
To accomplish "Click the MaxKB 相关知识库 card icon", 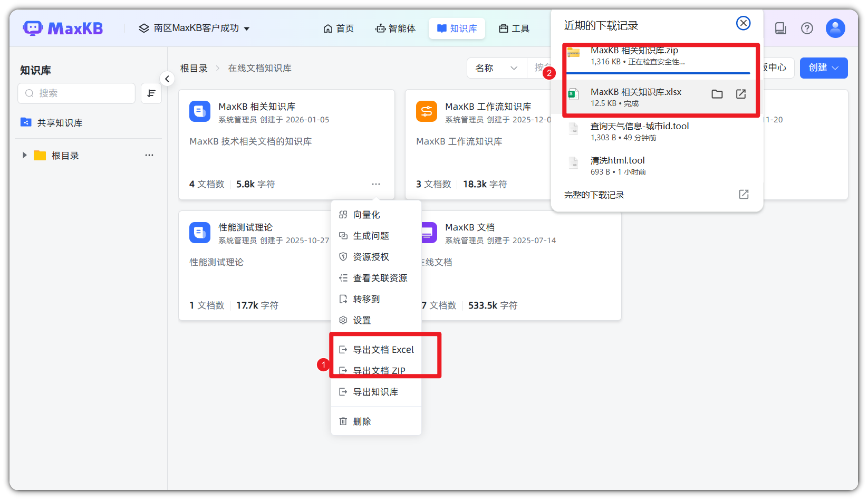I will (x=200, y=111).
